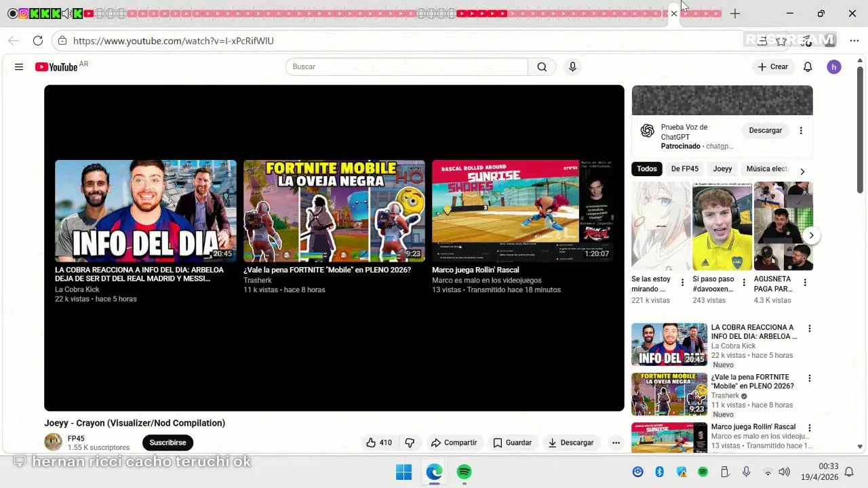Viewport: 868px width, 488px height.
Task: Select the 'De FP45' filter chip
Action: tap(685, 169)
